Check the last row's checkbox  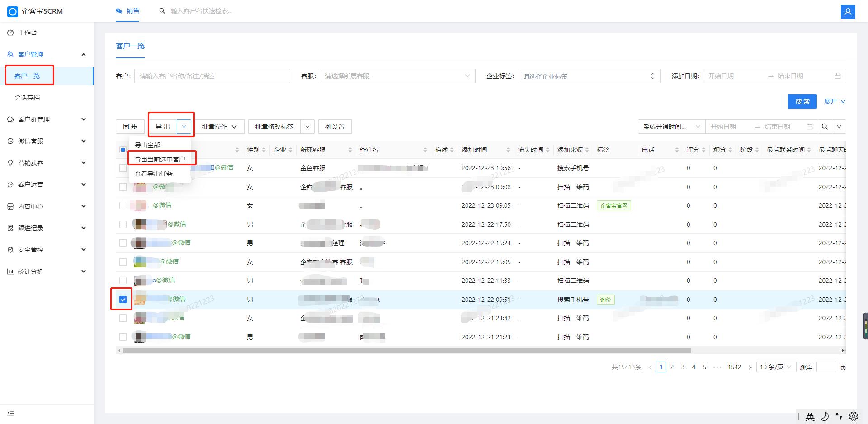click(123, 337)
